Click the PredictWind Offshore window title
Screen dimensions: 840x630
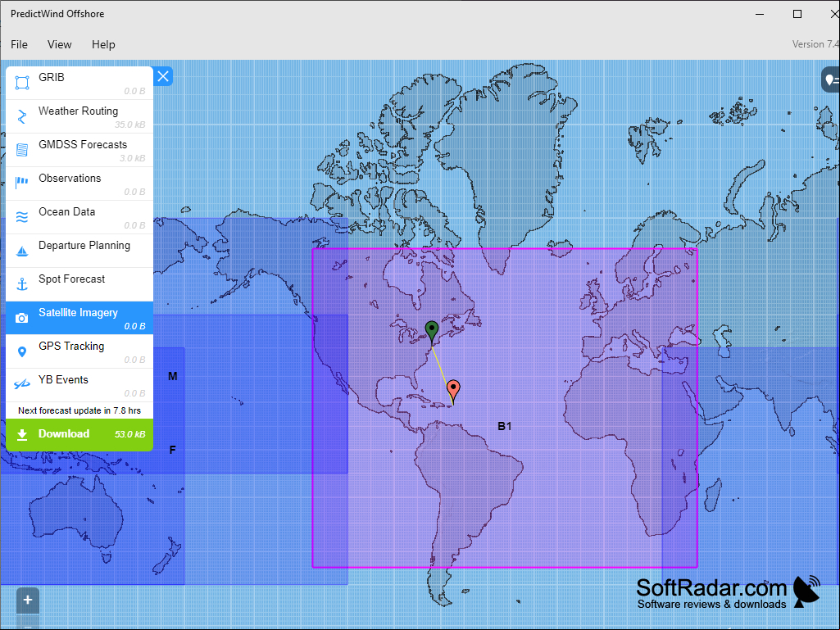57,14
